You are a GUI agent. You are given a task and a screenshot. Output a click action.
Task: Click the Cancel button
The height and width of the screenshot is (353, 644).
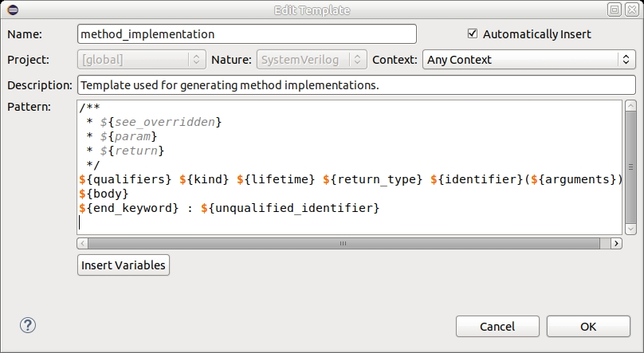coord(497,327)
